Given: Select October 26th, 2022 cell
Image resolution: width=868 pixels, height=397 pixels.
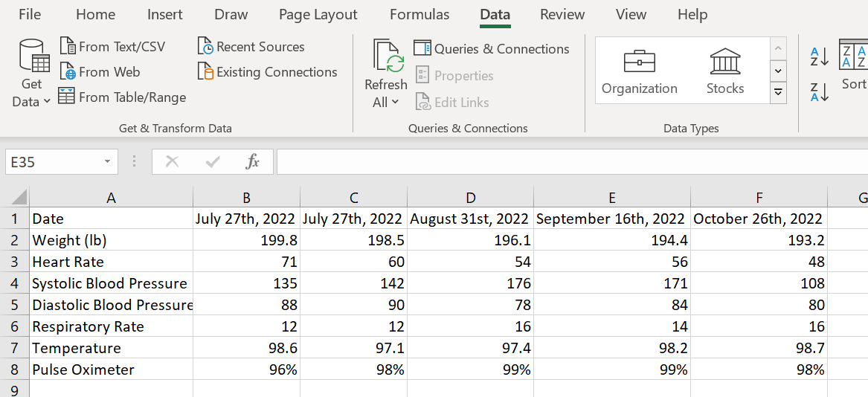Looking at the screenshot, I should tap(759, 219).
